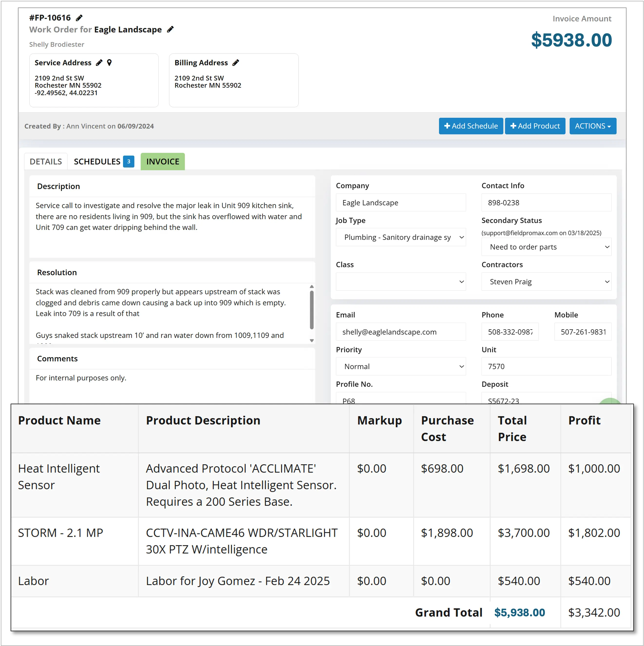Click the Add Product button
644x646 pixels.
pyautogui.click(x=535, y=126)
